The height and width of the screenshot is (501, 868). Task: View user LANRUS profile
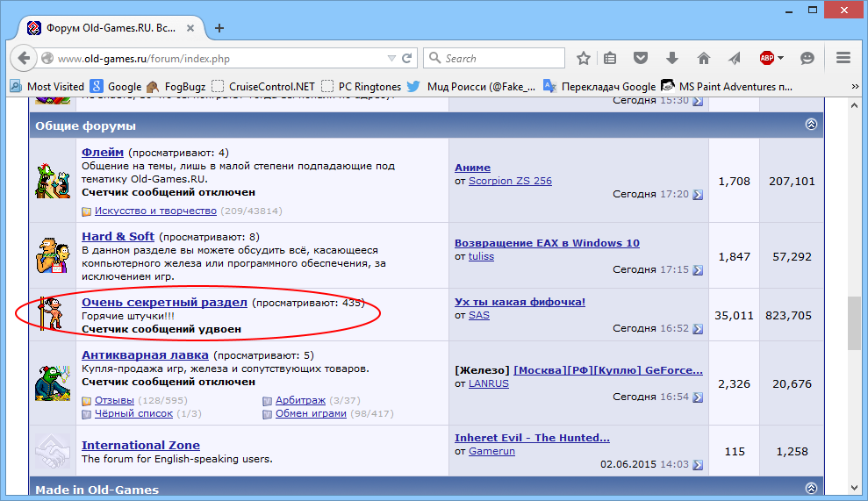[x=488, y=383]
